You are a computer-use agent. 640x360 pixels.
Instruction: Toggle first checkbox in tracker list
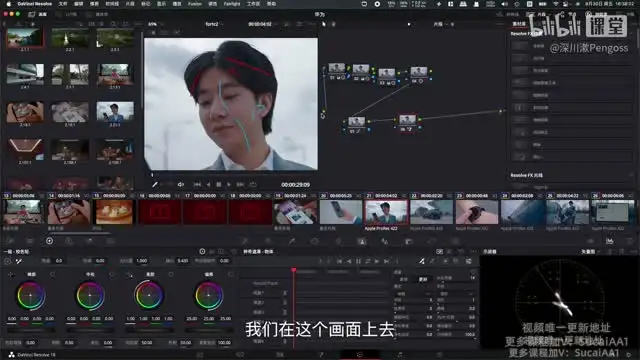284,293
